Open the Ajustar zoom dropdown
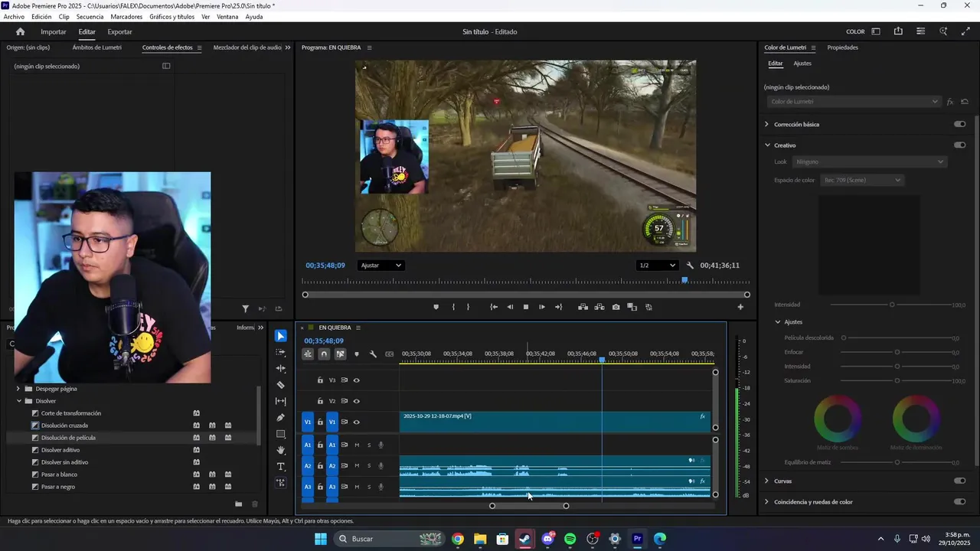 (x=381, y=266)
